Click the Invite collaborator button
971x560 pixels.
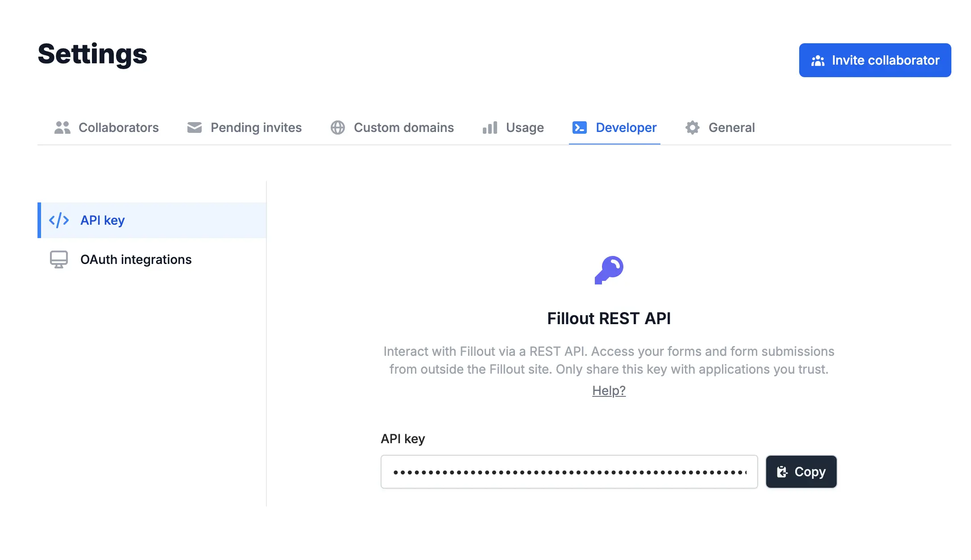coord(875,60)
